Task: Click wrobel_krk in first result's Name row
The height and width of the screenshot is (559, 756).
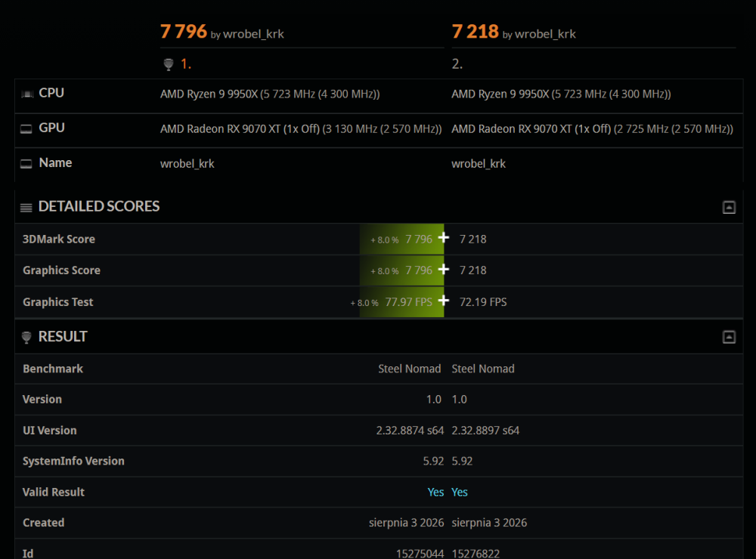Action: pos(187,164)
